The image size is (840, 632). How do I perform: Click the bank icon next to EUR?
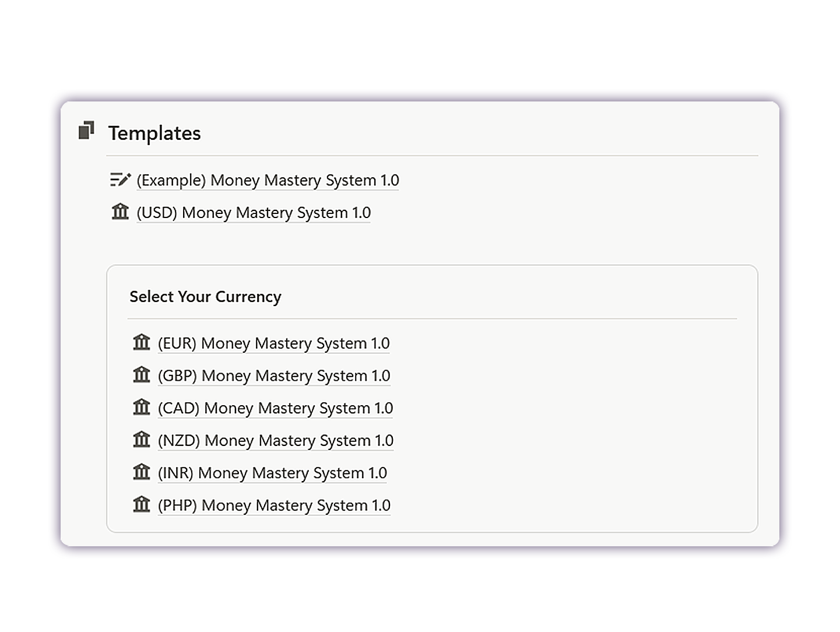pyautogui.click(x=142, y=342)
